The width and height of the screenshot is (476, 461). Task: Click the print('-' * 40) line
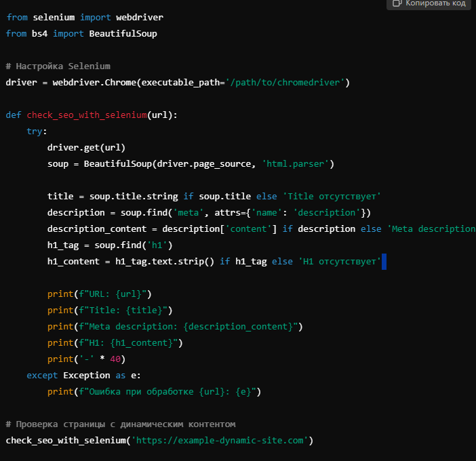pyautogui.click(x=86, y=359)
